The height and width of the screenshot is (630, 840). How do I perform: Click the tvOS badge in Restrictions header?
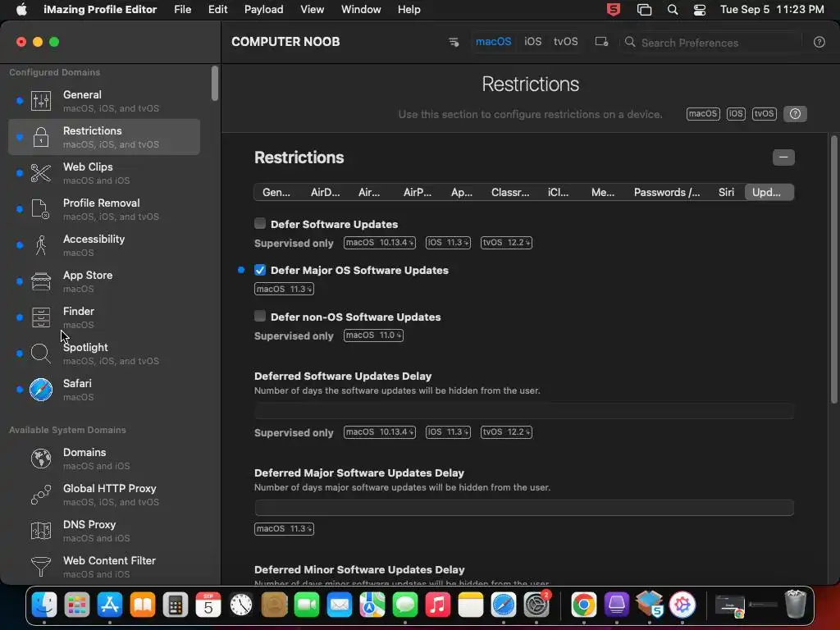click(x=764, y=113)
